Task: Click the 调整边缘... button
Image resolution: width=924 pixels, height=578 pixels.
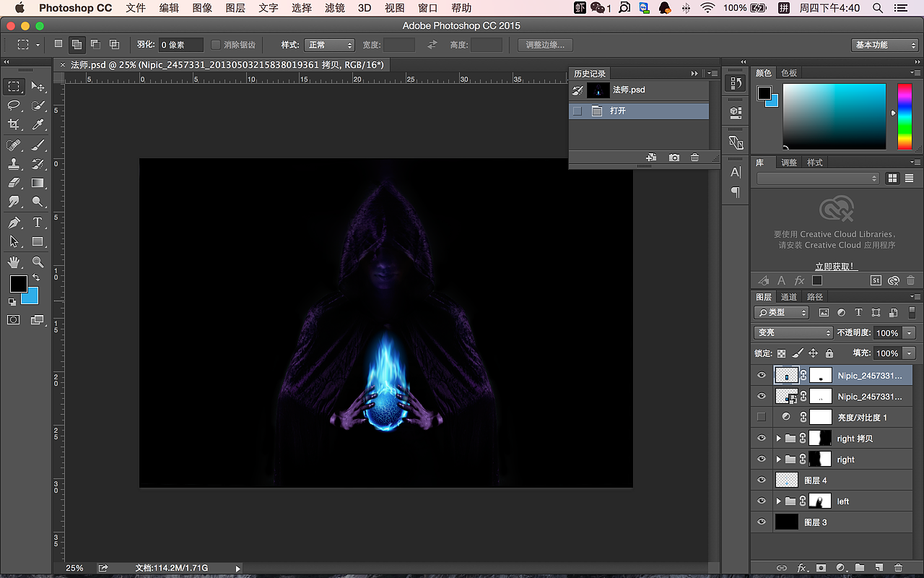Action: pos(545,45)
